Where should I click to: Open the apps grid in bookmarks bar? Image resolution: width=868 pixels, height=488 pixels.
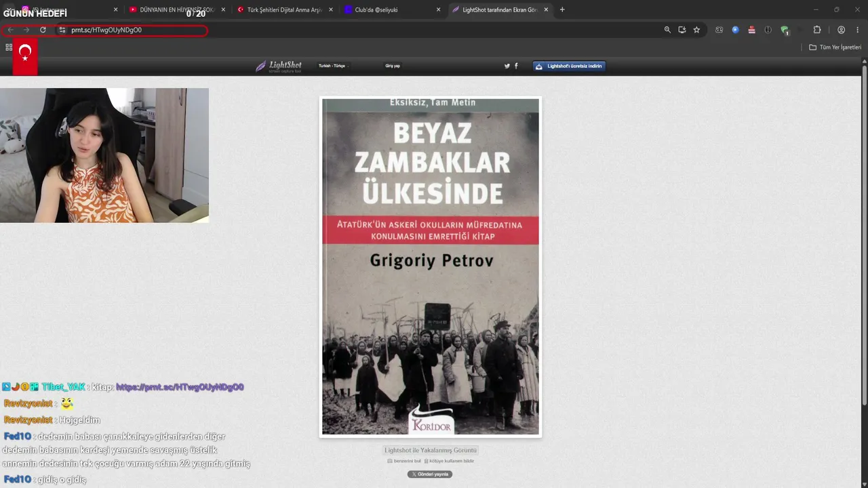tap(9, 47)
